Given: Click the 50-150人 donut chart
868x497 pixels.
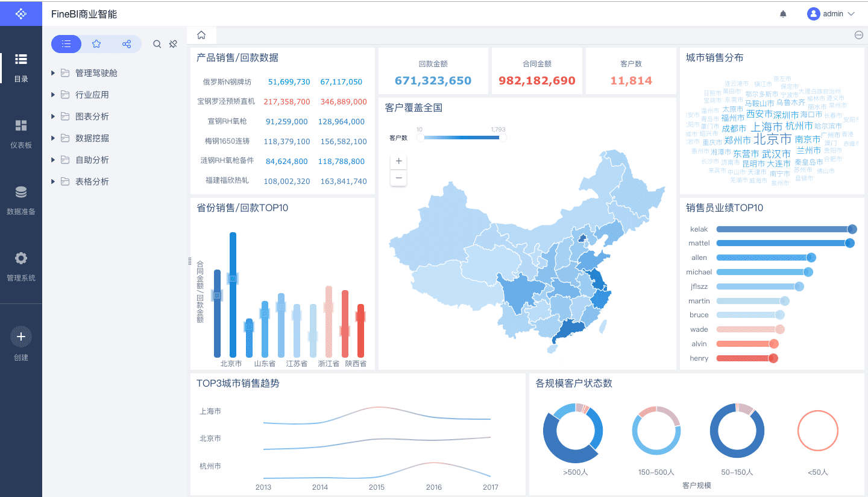Looking at the screenshot, I should click(x=737, y=431).
